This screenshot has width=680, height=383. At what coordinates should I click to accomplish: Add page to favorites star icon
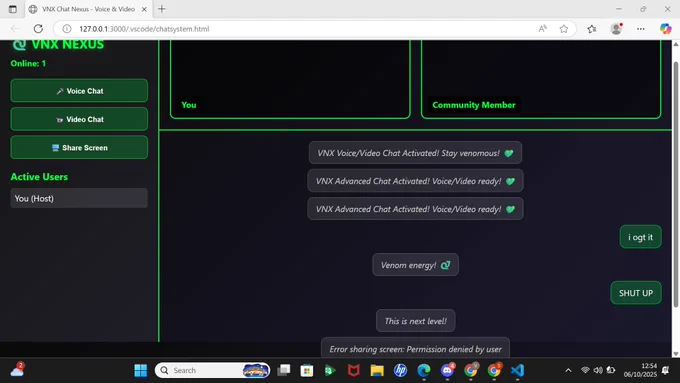point(563,29)
